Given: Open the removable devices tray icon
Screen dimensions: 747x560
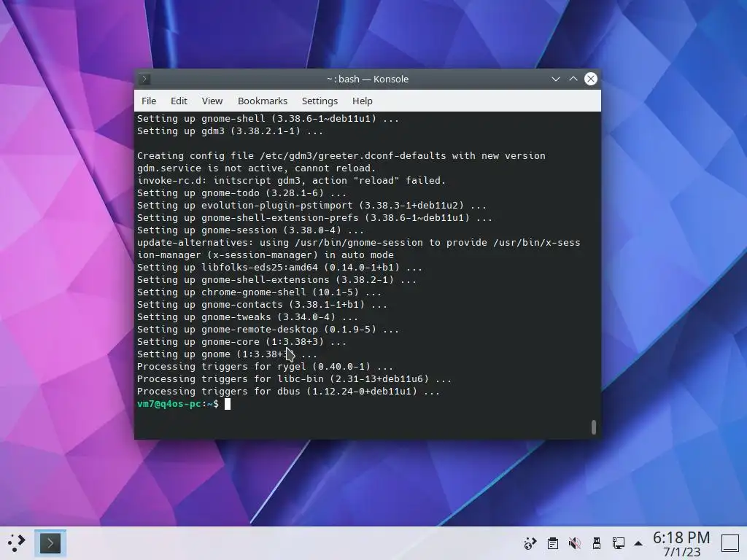Looking at the screenshot, I should point(597,543).
